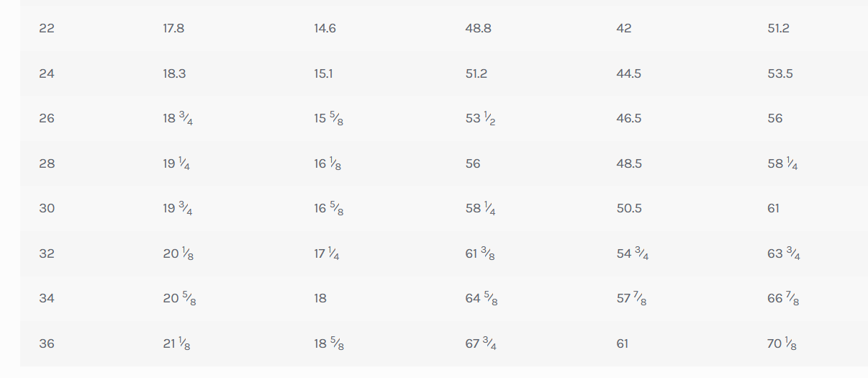Select the 46.5 cell

click(629, 119)
